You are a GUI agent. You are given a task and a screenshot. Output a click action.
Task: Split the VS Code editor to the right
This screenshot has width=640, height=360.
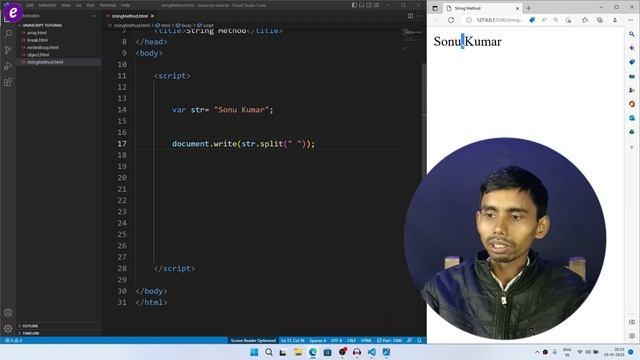(x=411, y=16)
